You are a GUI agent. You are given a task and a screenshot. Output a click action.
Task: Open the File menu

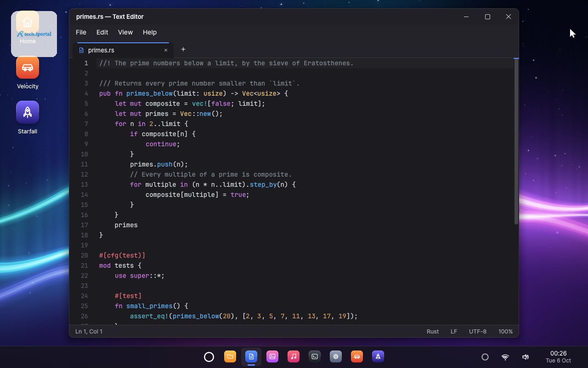coord(81,32)
